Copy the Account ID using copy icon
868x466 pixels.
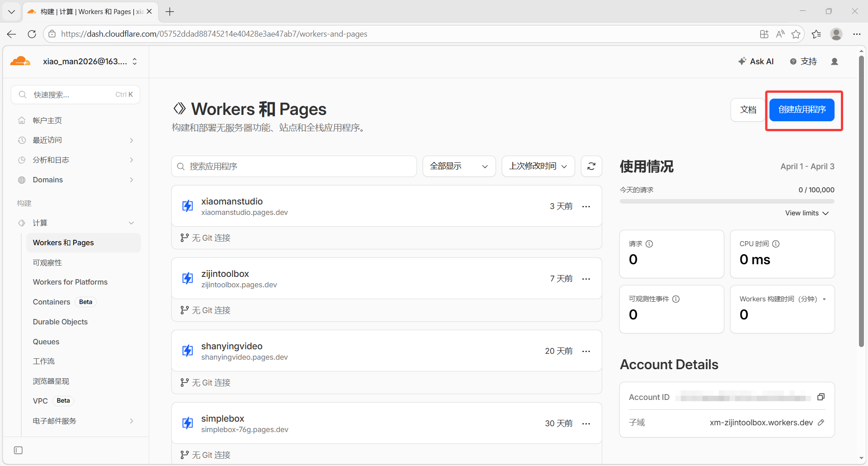pyautogui.click(x=821, y=397)
